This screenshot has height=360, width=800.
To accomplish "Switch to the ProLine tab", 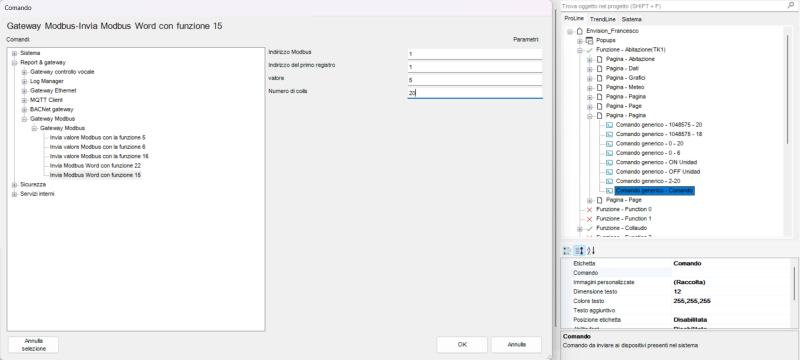I will click(574, 19).
